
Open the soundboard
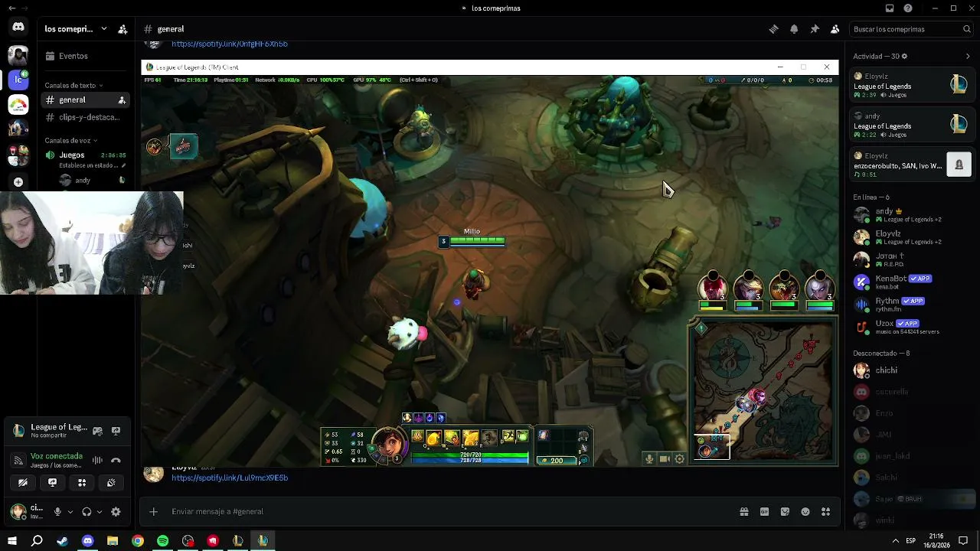click(111, 482)
